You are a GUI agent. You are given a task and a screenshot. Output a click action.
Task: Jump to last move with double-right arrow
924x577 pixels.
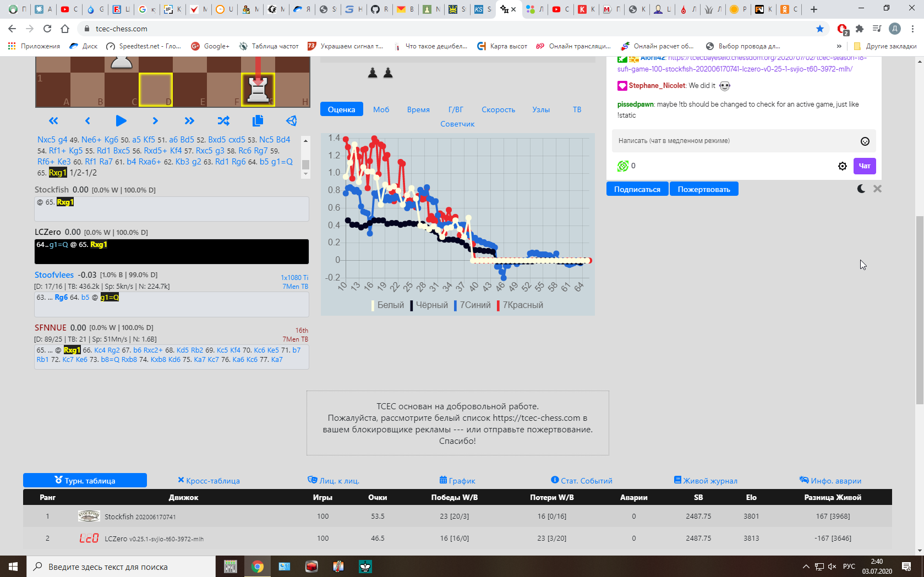(x=189, y=121)
